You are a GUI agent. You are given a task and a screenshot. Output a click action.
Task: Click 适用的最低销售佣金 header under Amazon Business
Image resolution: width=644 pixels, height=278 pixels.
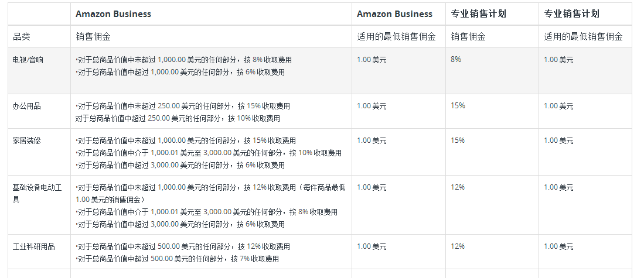396,36
